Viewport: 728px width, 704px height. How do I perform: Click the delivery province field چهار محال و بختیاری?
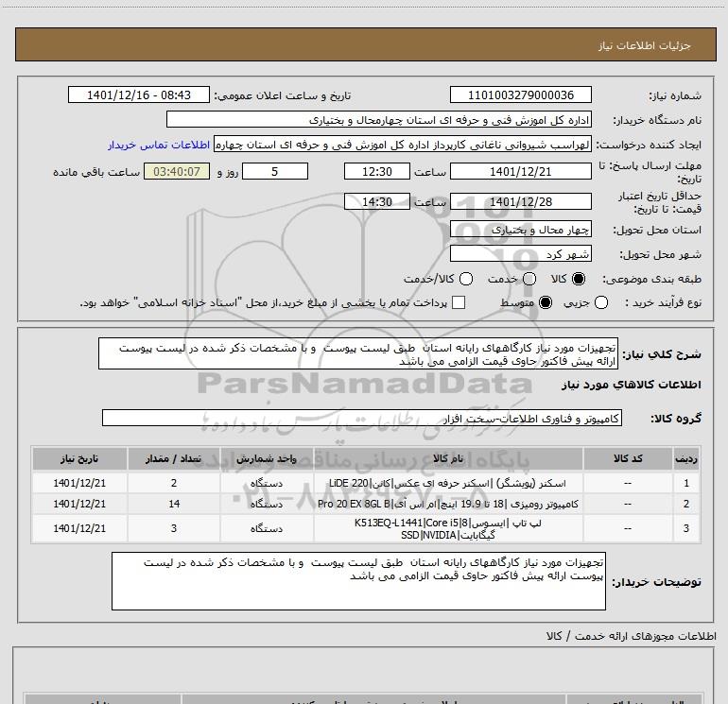coord(520,230)
